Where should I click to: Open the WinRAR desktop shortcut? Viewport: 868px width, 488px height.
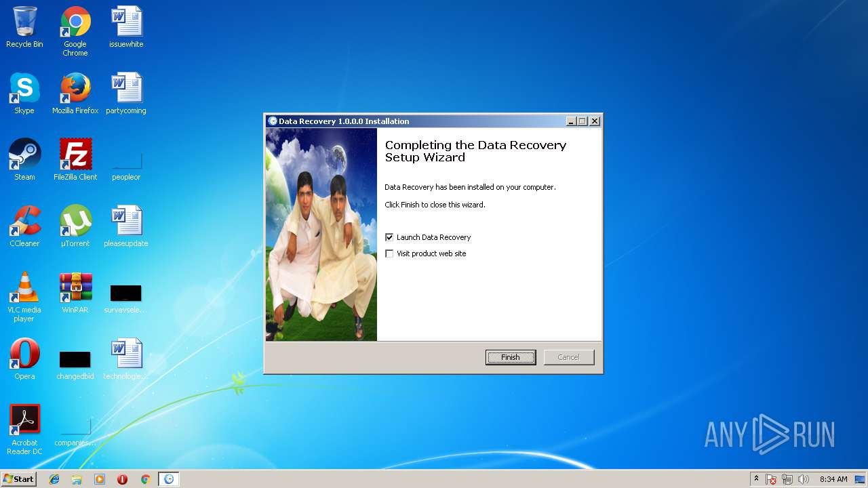coord(75,293)
